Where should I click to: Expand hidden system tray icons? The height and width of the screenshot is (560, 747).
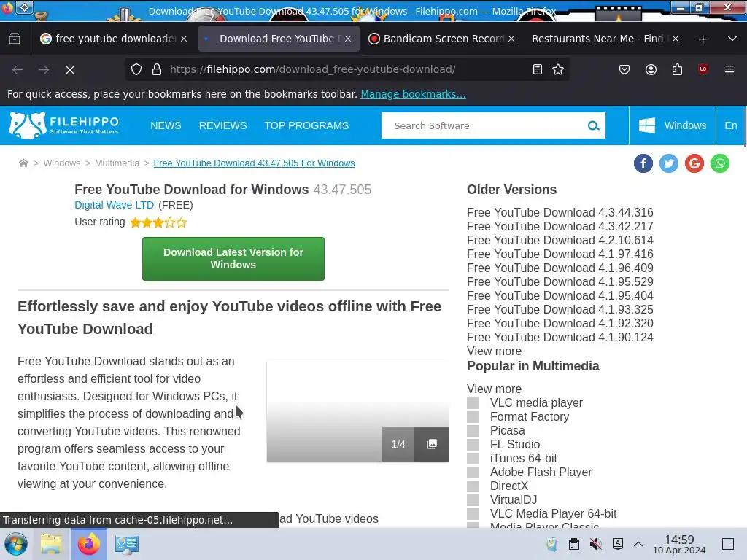click(638, 544)
